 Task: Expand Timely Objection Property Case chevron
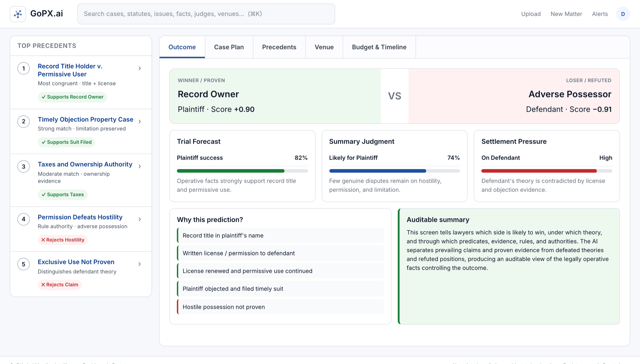tap(140, 122)
